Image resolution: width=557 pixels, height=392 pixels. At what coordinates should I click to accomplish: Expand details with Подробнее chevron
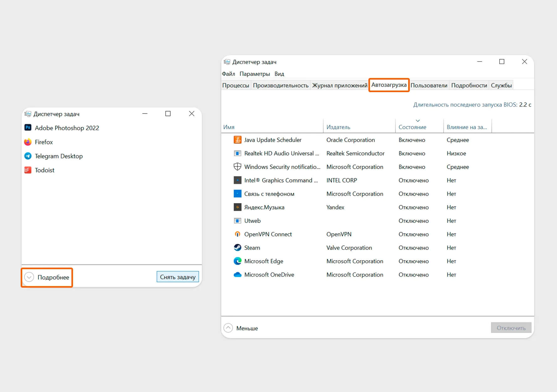(x=29, y=277)
